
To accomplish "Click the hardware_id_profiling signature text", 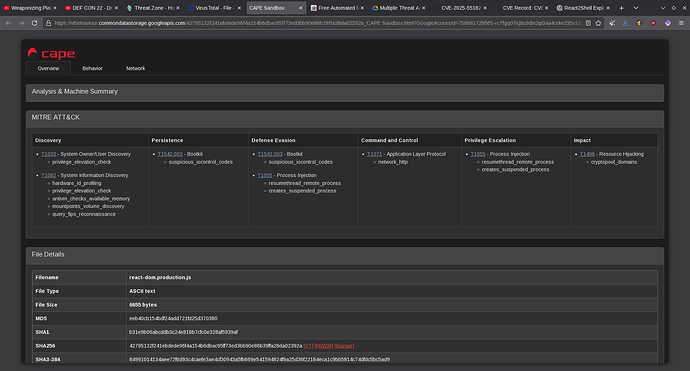I will (77, 183).
